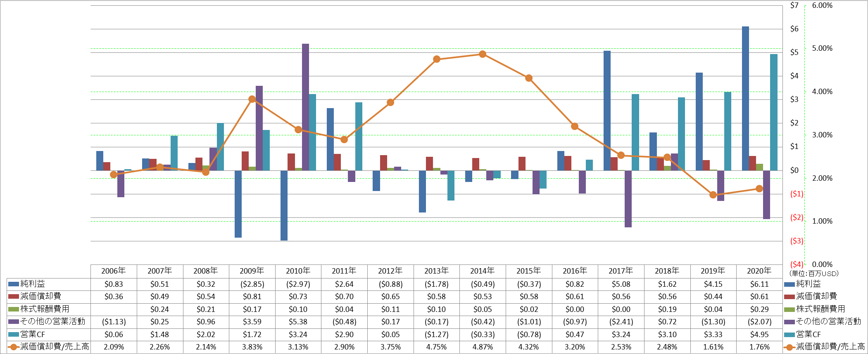
Task: Click the (単位:百万USD) unit note
Action: pos(814,274)
